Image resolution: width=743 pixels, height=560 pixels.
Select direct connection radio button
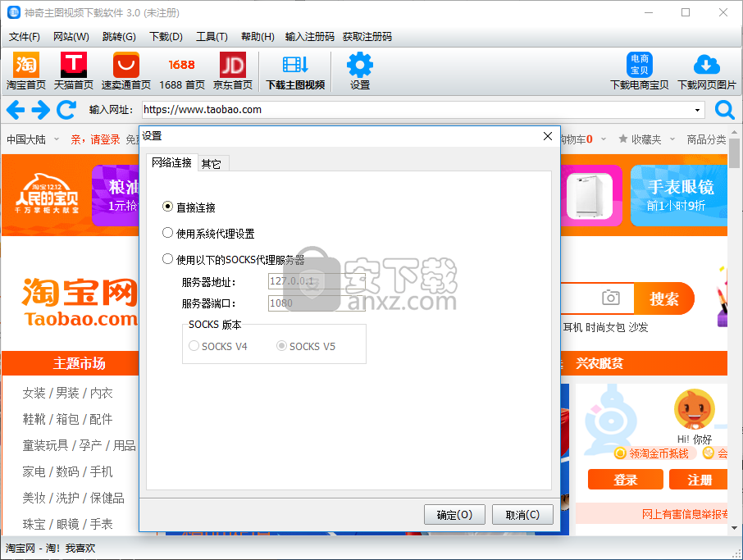[167, 207]
